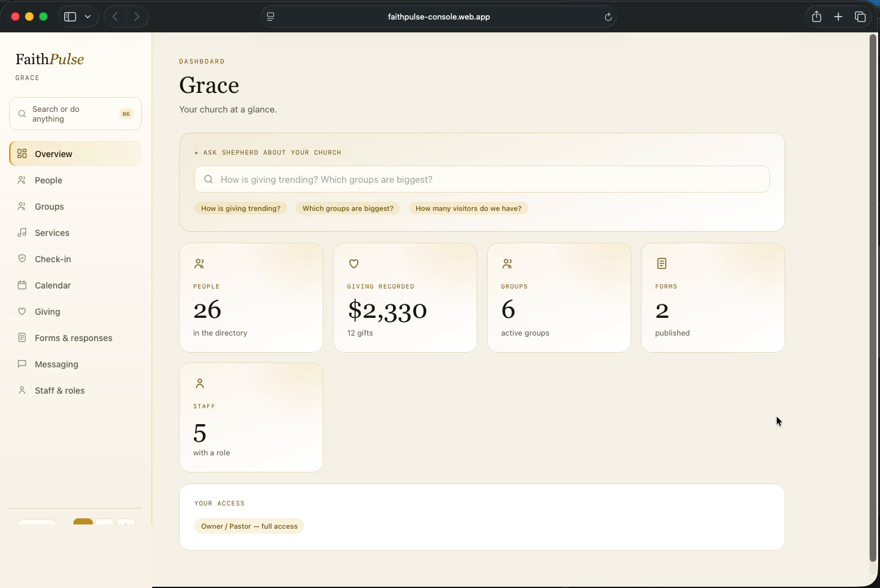Reload the page with the refresh icon

pyautogui.click(x=608, y=17)
